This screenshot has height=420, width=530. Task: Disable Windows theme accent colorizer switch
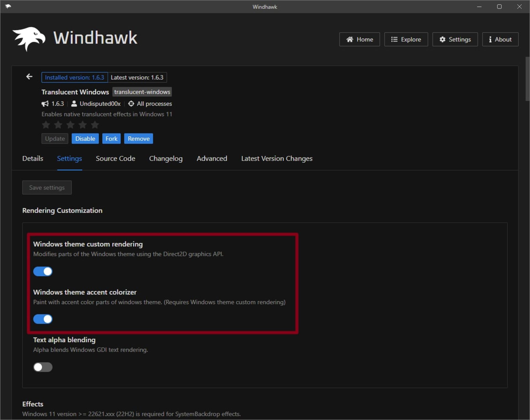tap(43, 319)
